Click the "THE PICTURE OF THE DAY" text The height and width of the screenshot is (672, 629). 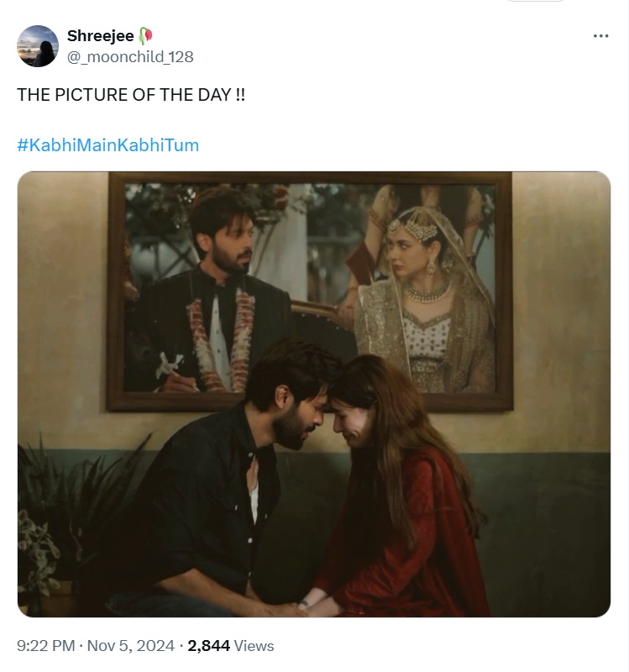pos(131,95)
